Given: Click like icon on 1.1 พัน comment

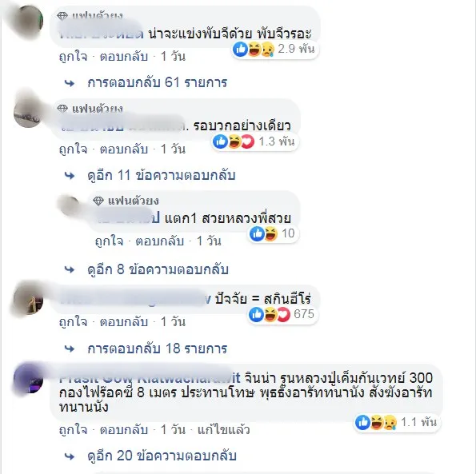Looking at the screenshot, I should (362, 422).
